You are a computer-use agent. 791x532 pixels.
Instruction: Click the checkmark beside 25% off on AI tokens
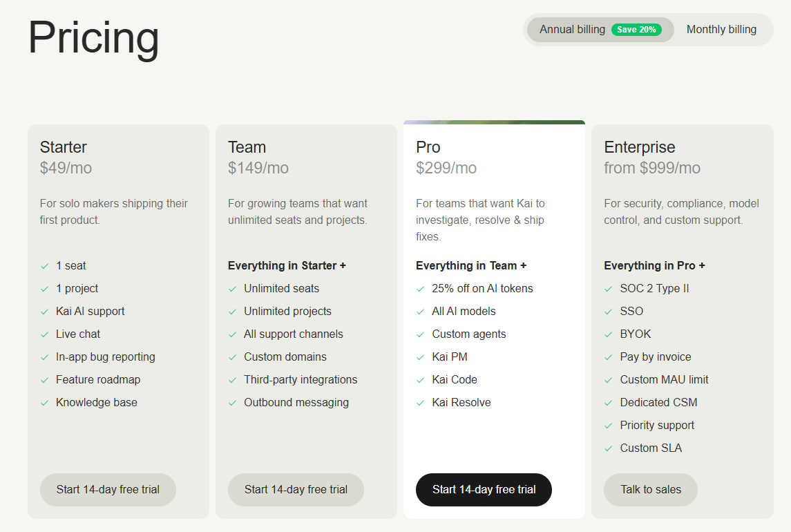tap(420, 289)
